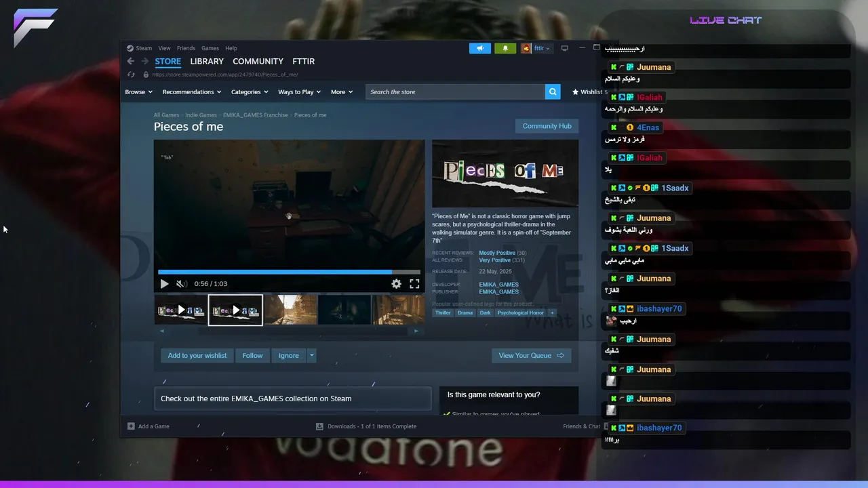Screen dimensions: 868x488
Task: Click the magnifier search button
Action: pos(553,91)
